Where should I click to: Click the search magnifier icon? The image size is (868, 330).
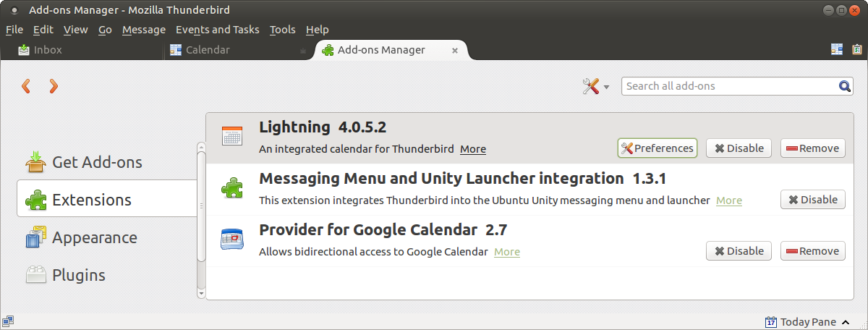(845, 86)
